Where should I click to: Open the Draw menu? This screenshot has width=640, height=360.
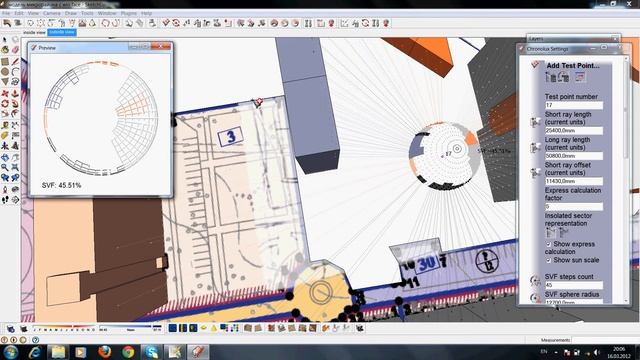tap(71, 13)
